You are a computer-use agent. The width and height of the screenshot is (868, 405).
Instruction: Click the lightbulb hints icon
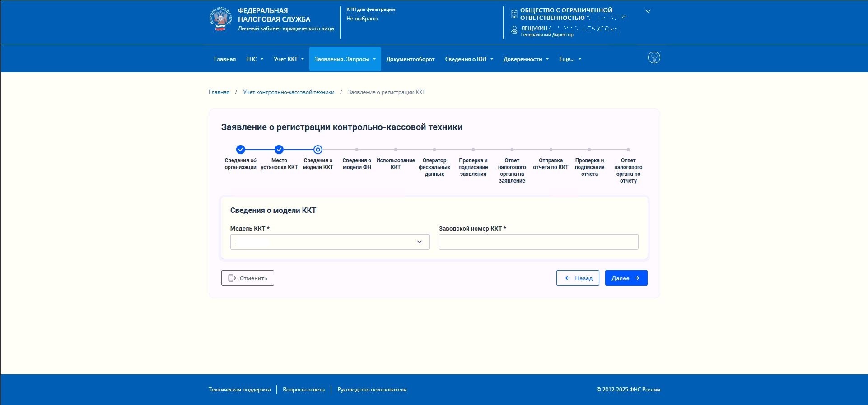(x=654, y=57)
